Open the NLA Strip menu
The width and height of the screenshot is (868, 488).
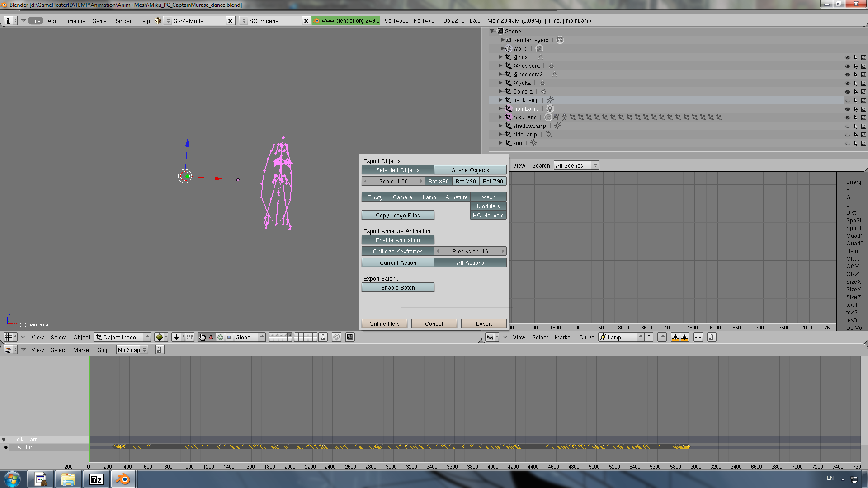click(x=103, y=350)
